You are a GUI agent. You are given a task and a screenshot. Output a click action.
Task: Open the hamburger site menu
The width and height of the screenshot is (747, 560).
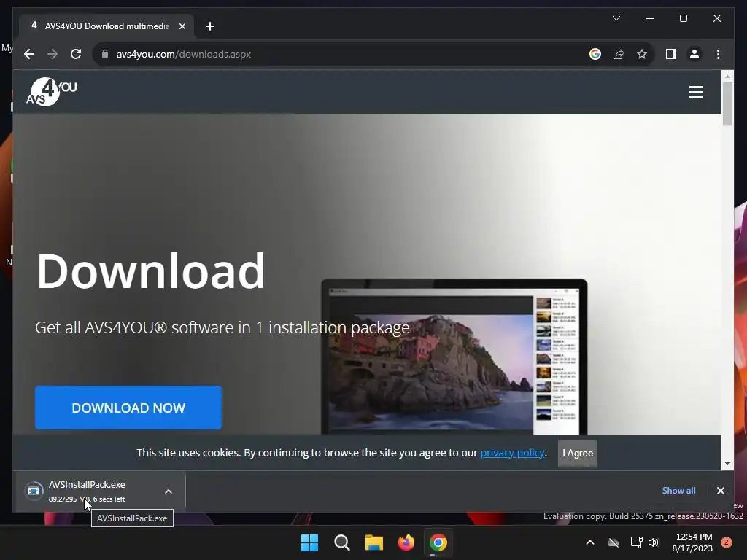tap(696, 91)
